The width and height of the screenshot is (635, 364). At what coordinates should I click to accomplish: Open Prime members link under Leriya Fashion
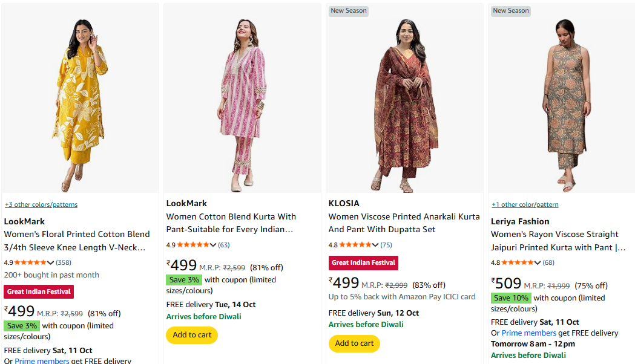tap(528, 333)
